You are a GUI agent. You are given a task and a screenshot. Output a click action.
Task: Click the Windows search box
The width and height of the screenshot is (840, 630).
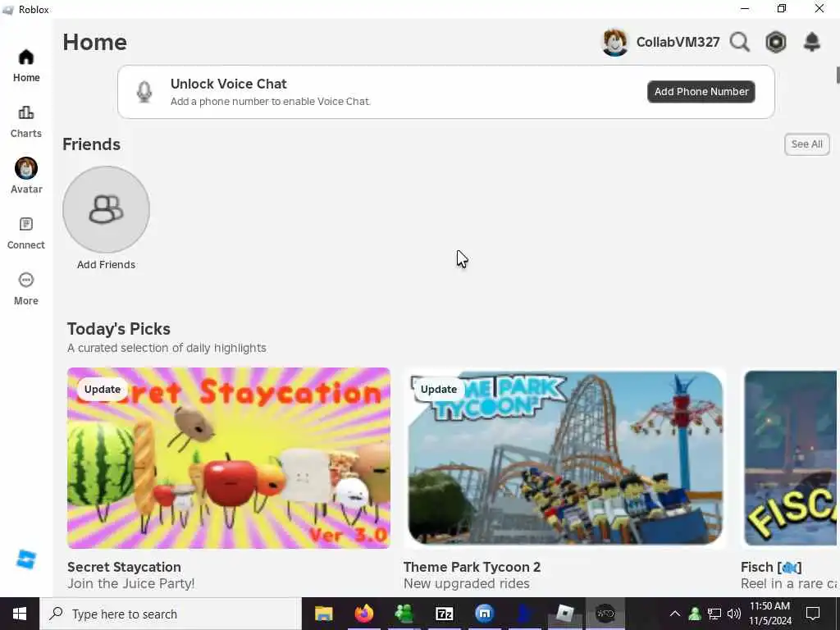pos(171,614)
